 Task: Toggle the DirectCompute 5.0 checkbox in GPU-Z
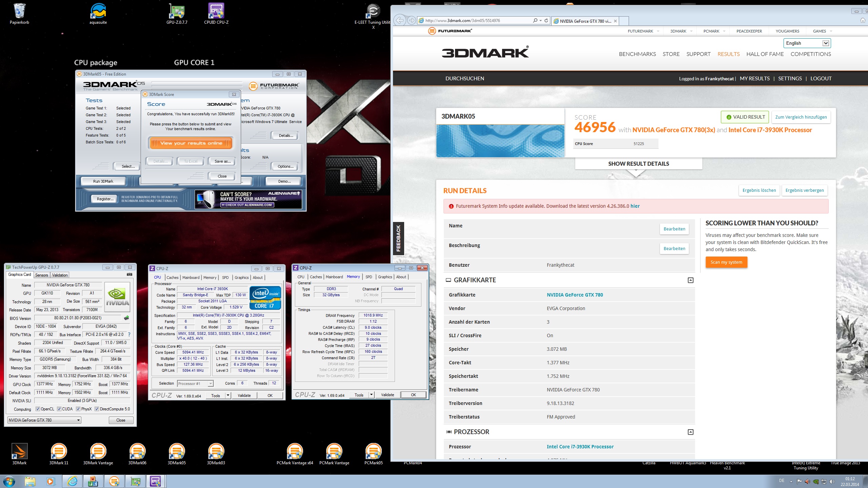[97, 409]
